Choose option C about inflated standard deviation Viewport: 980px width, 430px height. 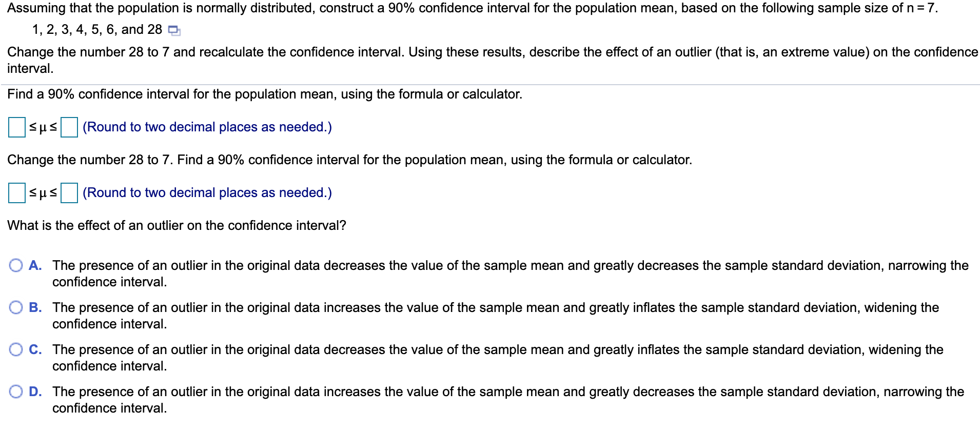(x=16, y=349)
